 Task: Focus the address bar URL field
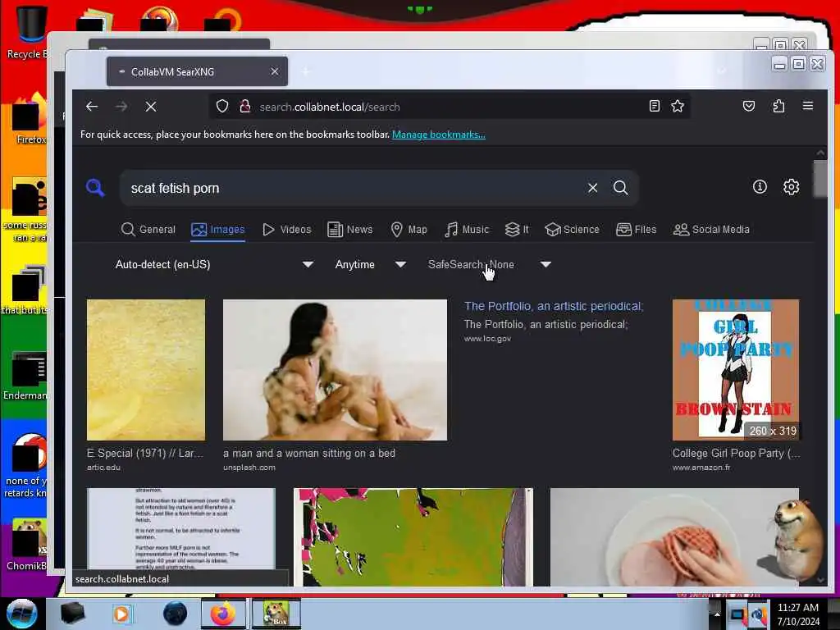click(x=450, y=107)
